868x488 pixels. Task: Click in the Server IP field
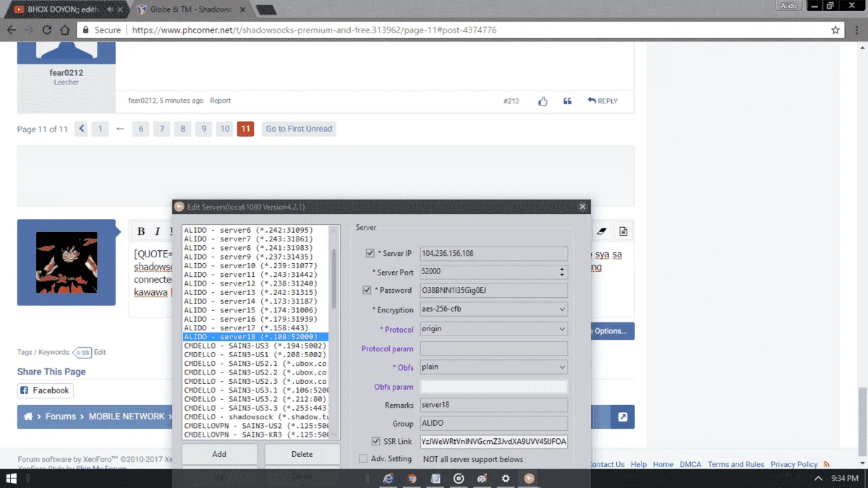click(494, 254)
